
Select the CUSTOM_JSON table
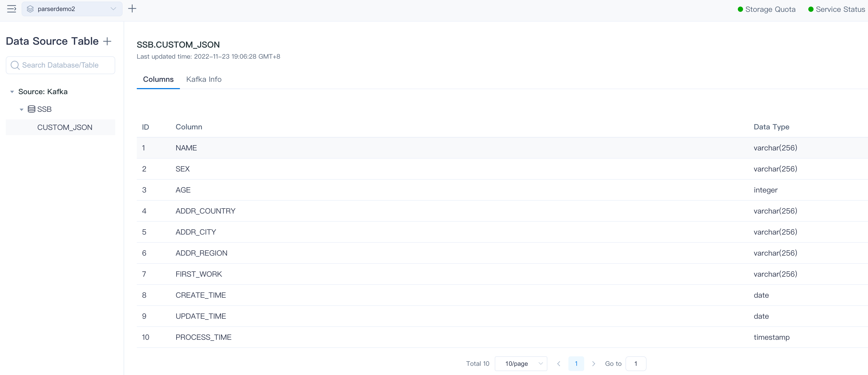[x=65, y=127]
